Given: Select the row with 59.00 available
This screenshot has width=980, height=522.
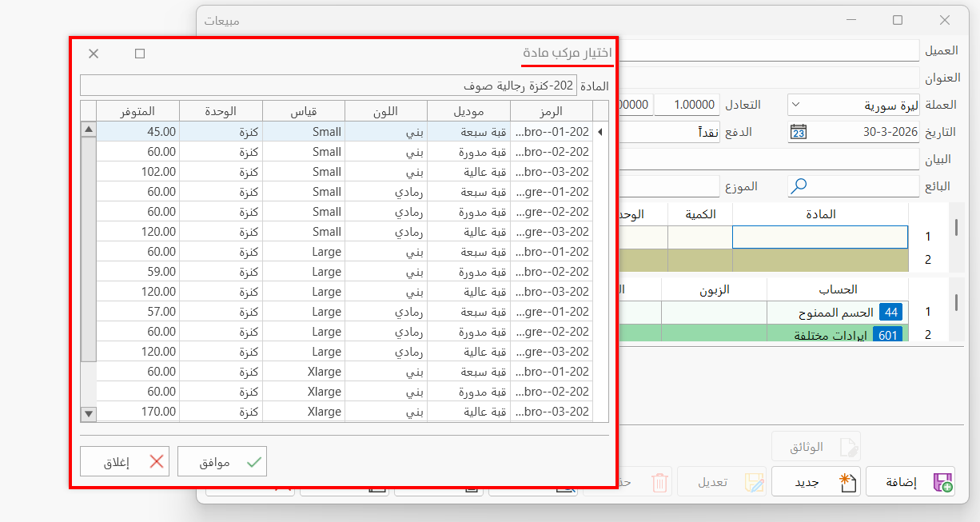Looking at the screenshot, I should pyautogui.click(x=345, y=272).
